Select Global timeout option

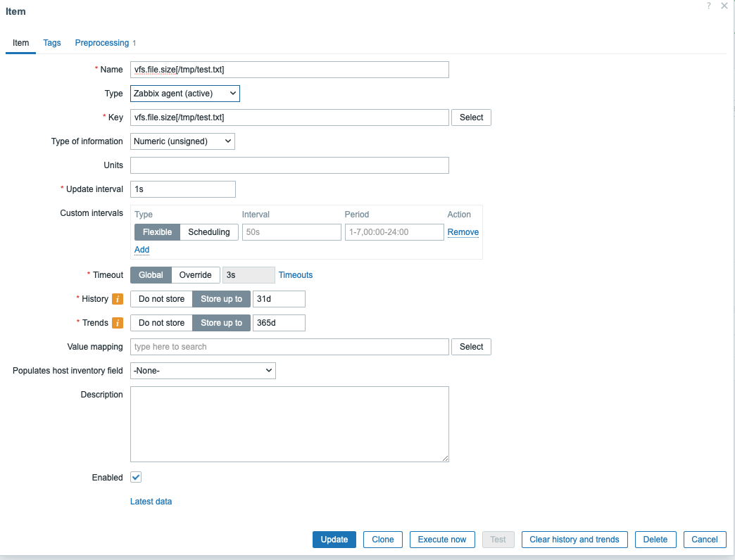click(151, 275)
